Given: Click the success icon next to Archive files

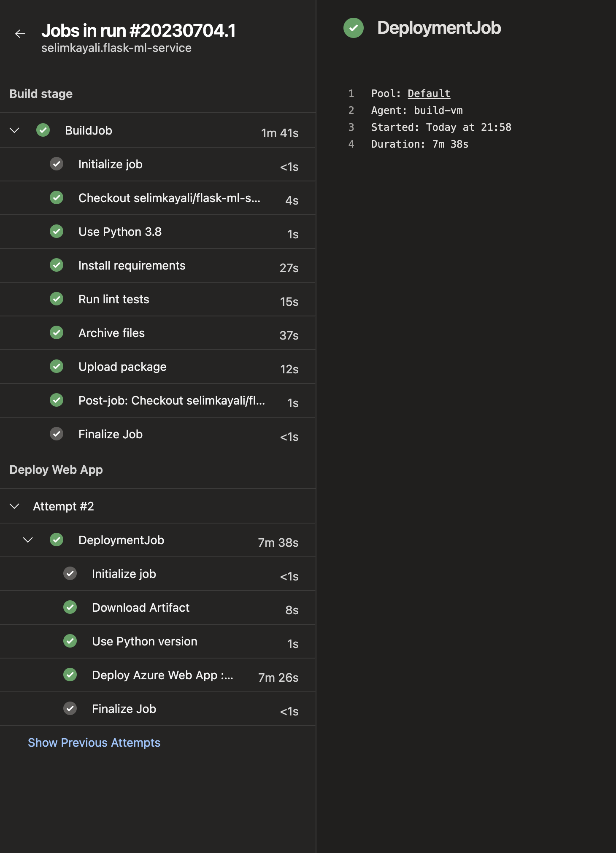Looking at the screenshot, I should click(x=57, y=332).
